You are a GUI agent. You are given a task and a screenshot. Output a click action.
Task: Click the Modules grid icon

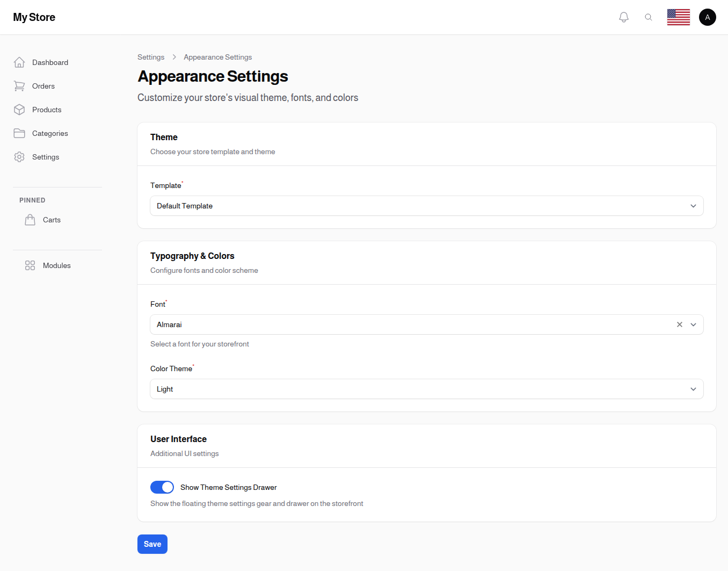tap(30, 265)
